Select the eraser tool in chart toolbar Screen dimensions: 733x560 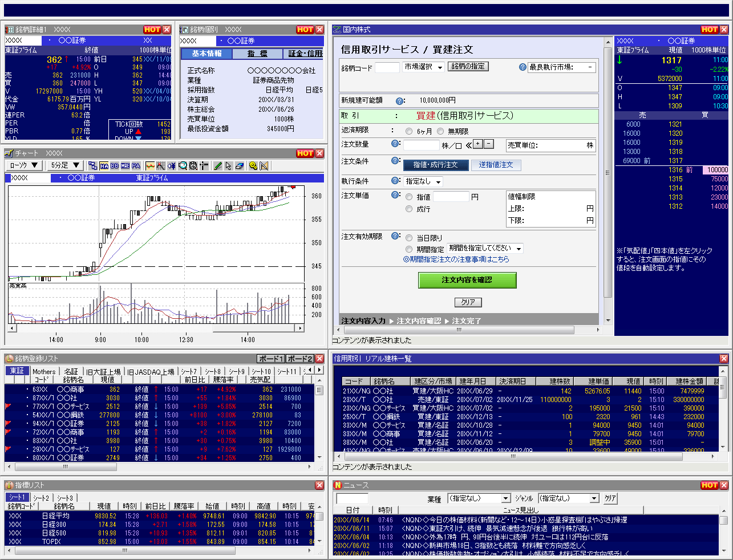click(x=240, y=166)
